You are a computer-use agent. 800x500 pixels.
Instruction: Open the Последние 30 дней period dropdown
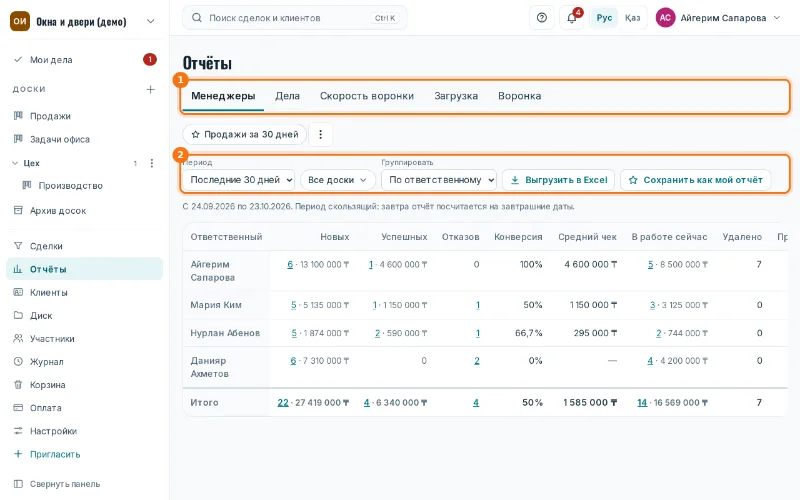click(x=238, y=180)
